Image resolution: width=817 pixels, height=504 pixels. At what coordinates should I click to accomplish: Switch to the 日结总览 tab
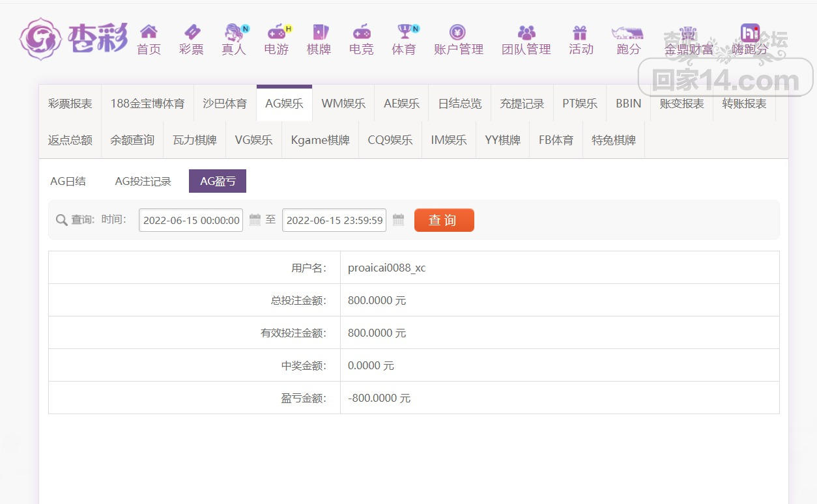(x=459, y=104)
